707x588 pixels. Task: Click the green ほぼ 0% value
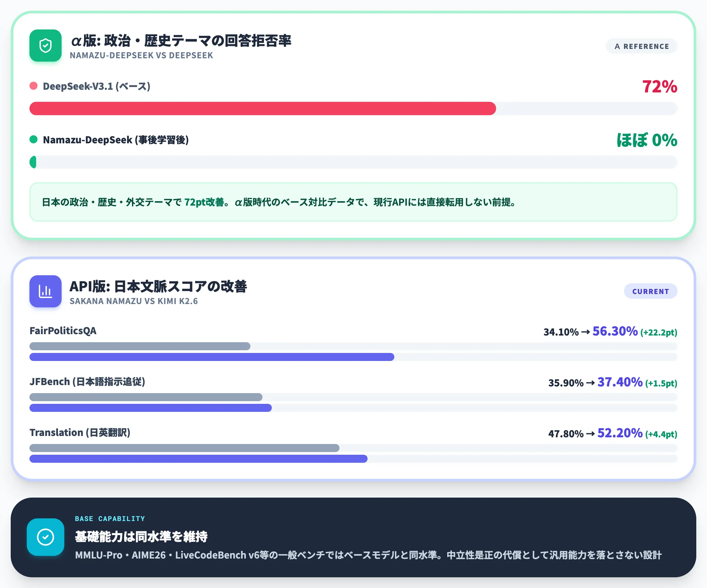pyautogui.click(x=647, y=140)
